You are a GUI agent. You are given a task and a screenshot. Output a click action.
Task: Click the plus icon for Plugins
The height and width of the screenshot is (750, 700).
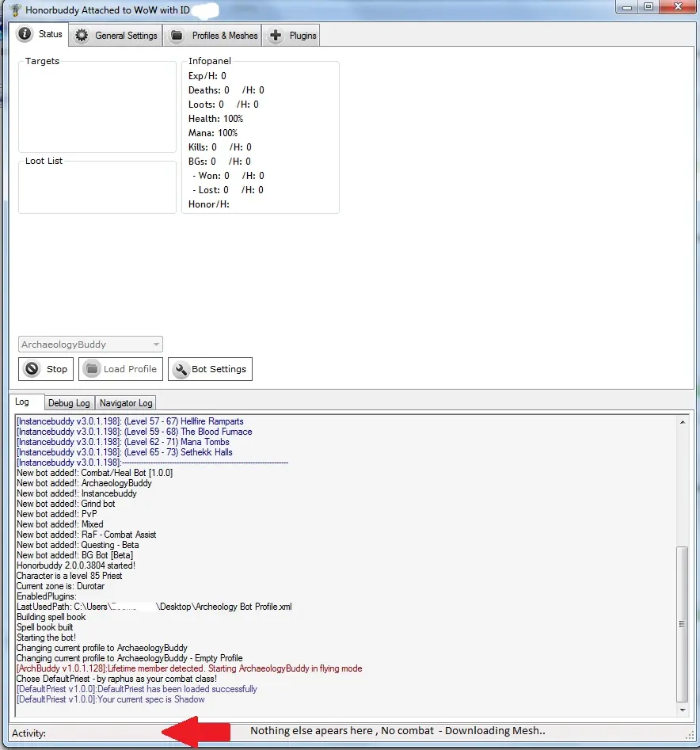click(x=276, y=36)
